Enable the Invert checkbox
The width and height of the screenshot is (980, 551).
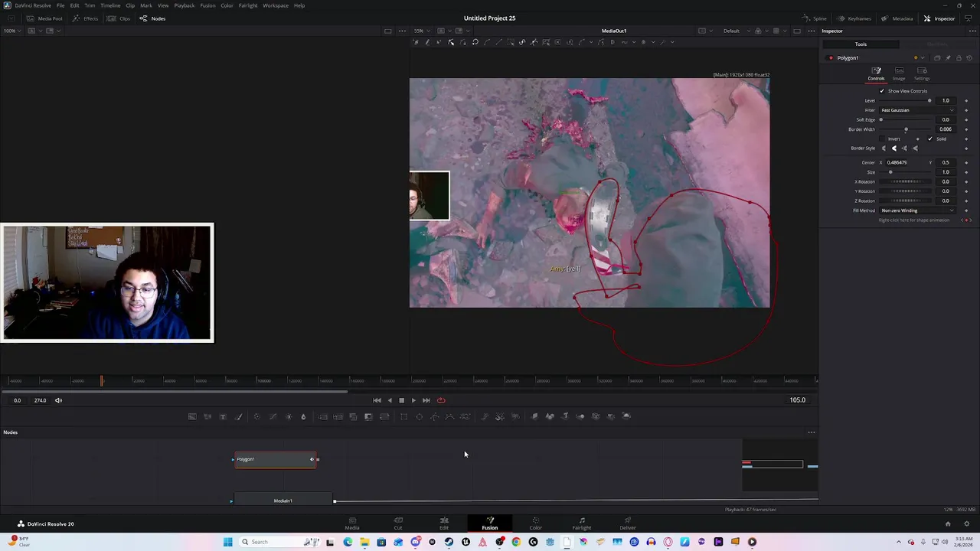coord(883,139)
